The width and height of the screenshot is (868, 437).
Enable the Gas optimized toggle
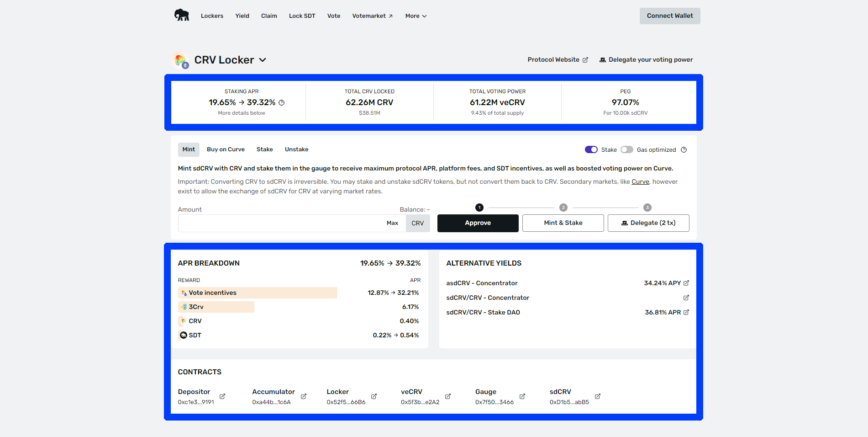[x=626, y=150]
